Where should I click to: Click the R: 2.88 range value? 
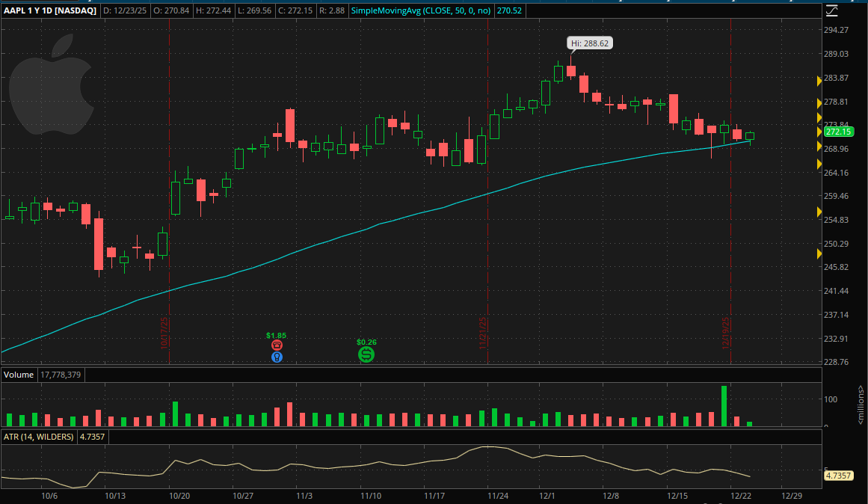point(332,10)
